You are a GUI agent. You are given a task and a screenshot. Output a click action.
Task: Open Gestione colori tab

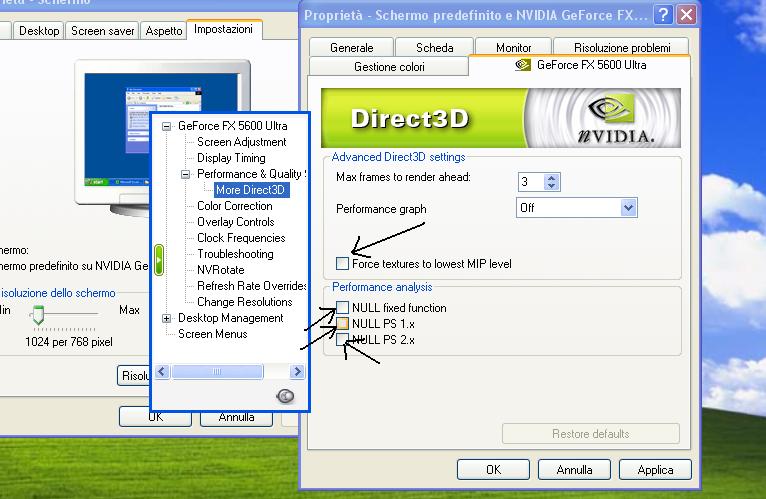[x=389, y=67]
